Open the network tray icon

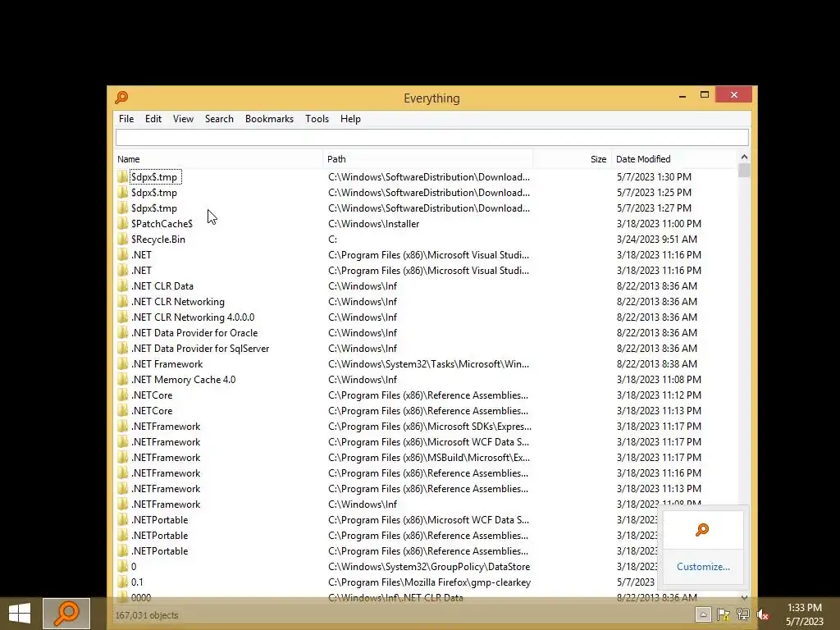pos(743,614)
